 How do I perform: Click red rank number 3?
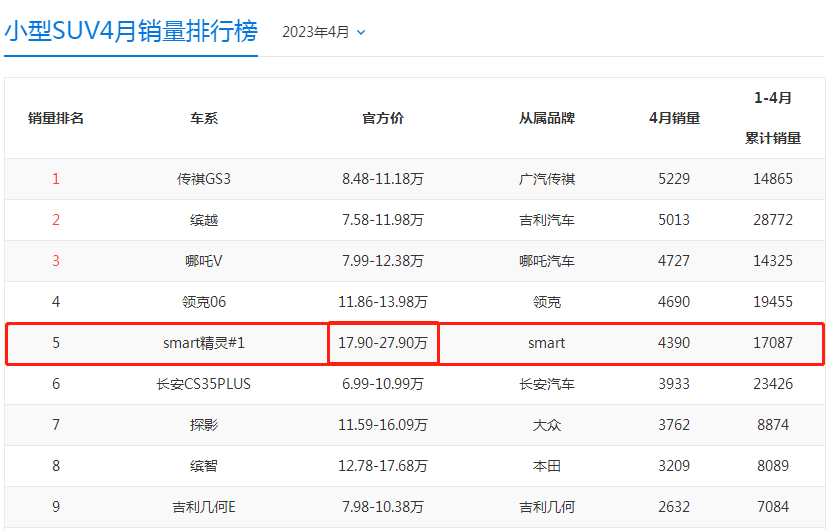click(56, 261)
